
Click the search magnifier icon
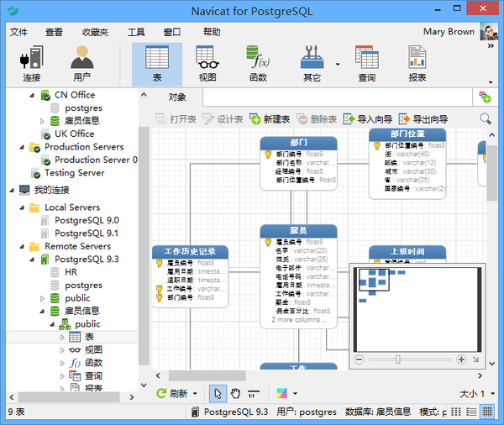pos(486,119)
